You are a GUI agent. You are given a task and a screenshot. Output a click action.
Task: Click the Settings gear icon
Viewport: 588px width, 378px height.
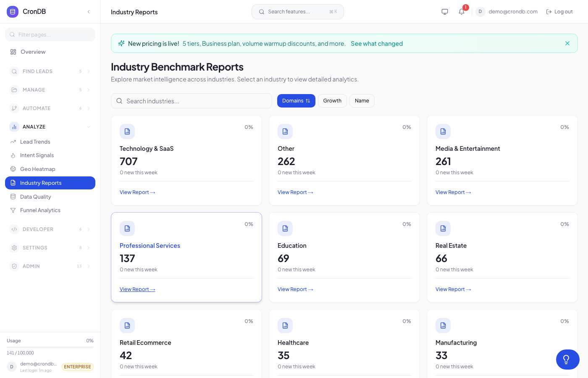point(14,248)
